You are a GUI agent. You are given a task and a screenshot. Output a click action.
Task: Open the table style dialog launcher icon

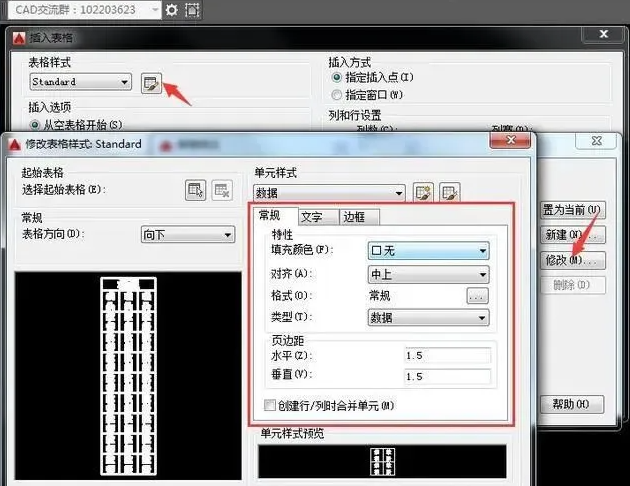(151, 82)
